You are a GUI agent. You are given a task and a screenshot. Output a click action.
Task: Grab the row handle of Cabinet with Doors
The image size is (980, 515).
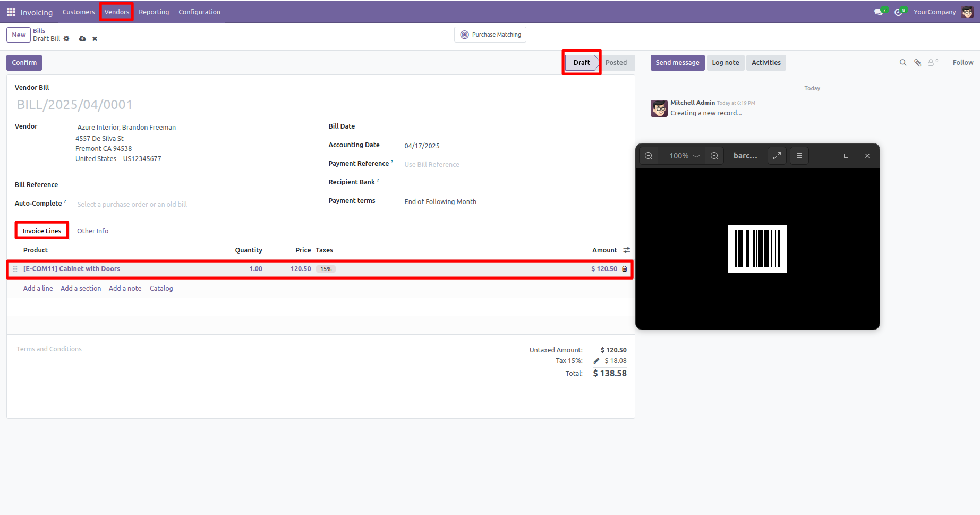pyautogui.click(x=15, y=269)
